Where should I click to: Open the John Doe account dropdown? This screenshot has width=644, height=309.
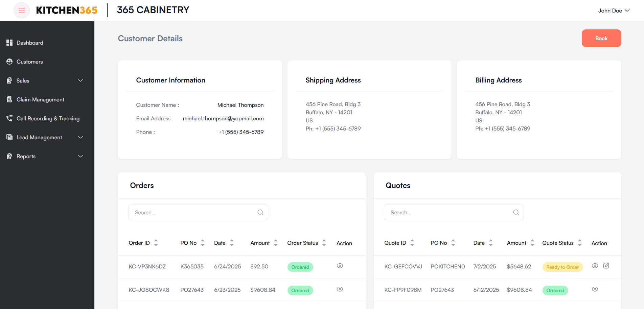614,10
